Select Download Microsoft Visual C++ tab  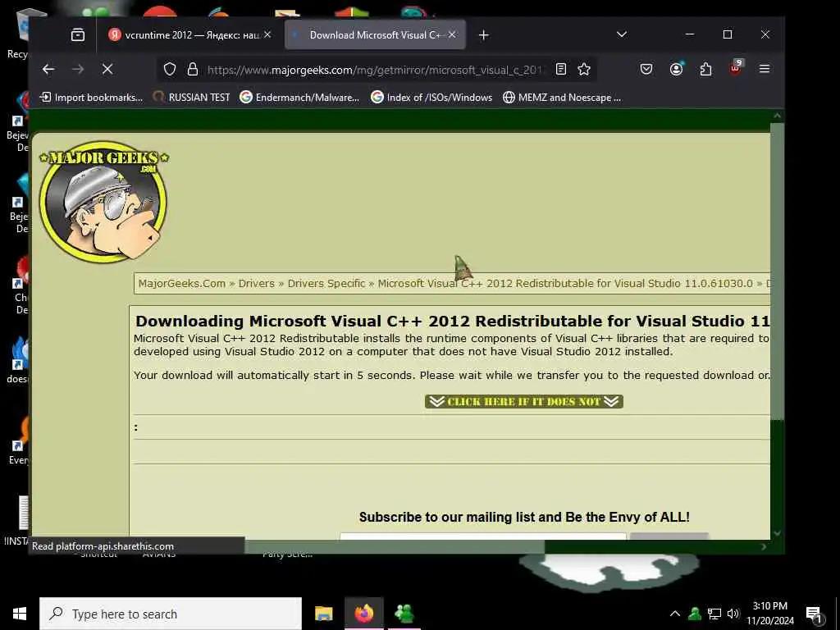(x=375, y=34)
